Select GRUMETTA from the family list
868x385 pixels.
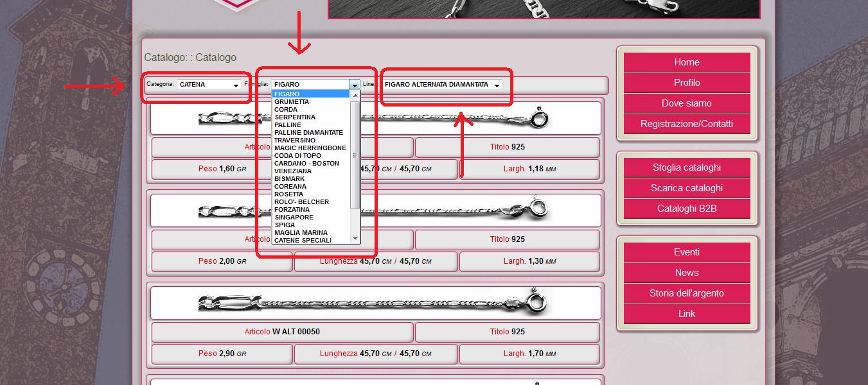tap(292, 102)
